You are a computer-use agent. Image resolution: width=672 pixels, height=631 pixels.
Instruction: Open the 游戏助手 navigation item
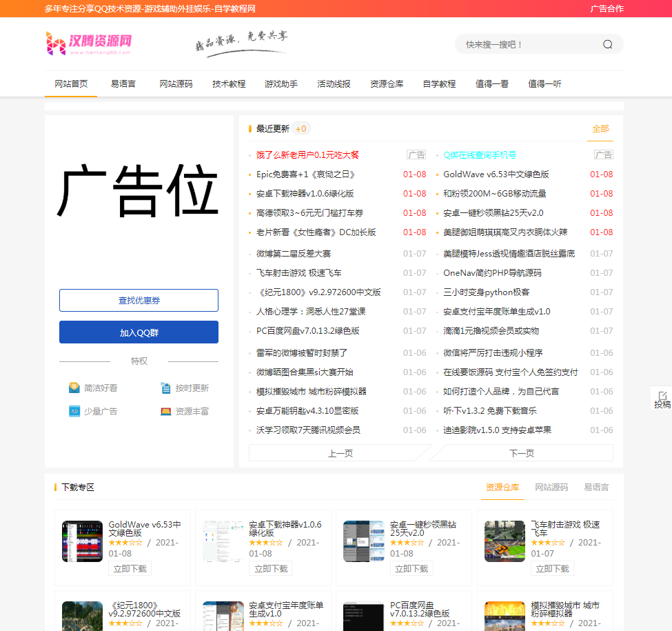(x=281, y=83)
